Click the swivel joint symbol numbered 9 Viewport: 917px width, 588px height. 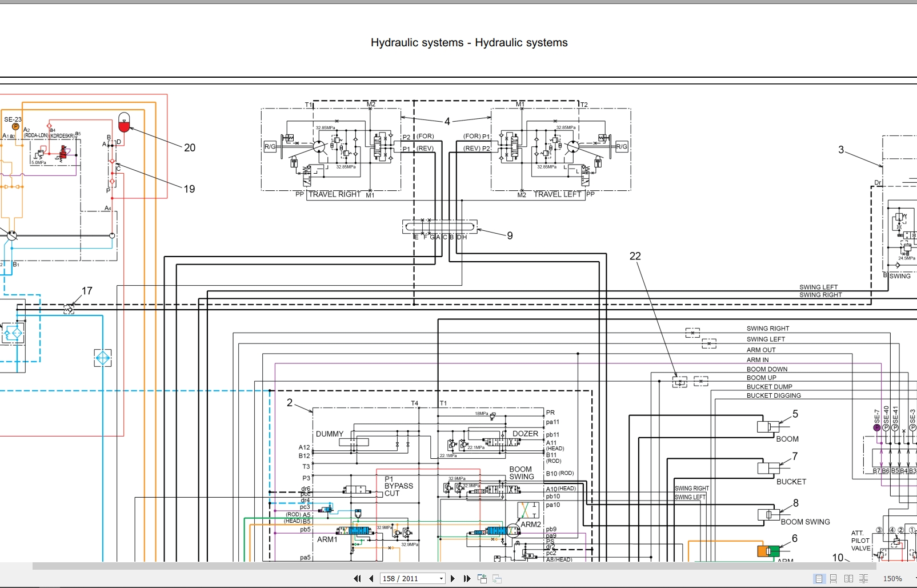tap(439, 227)
